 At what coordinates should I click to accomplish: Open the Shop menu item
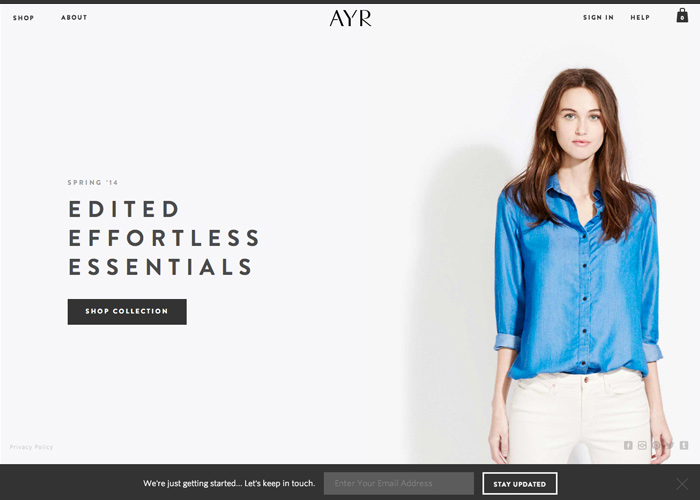click(x=23, y=18)
